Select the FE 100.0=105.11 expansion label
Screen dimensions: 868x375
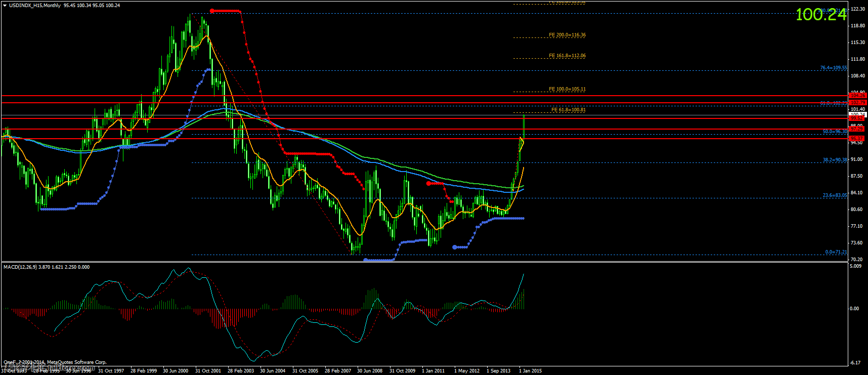click(567, 89)
